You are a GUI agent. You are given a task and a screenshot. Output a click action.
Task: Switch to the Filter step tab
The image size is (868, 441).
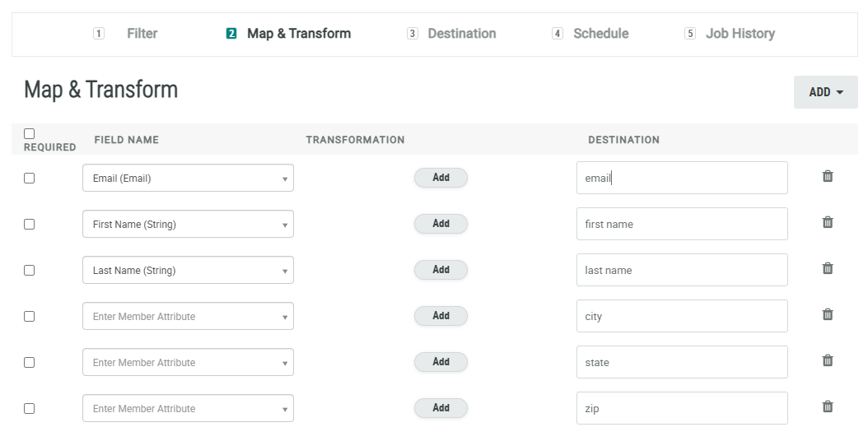click(142, 34)
